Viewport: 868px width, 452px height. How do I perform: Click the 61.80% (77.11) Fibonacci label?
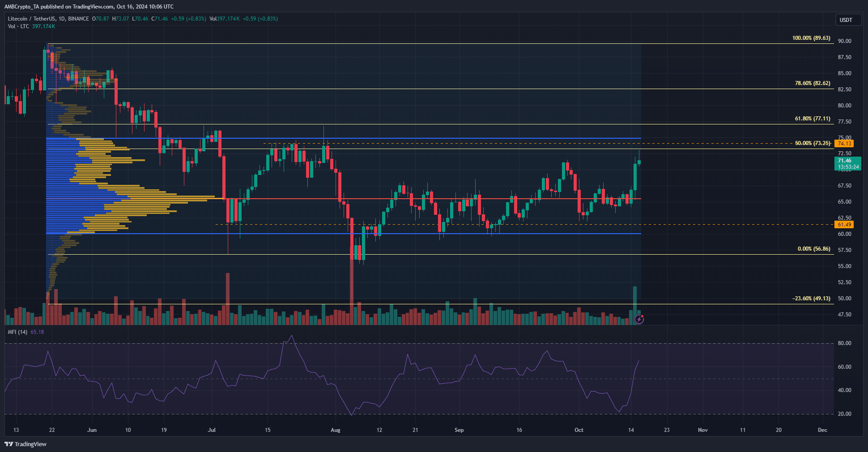pos(813,119)
